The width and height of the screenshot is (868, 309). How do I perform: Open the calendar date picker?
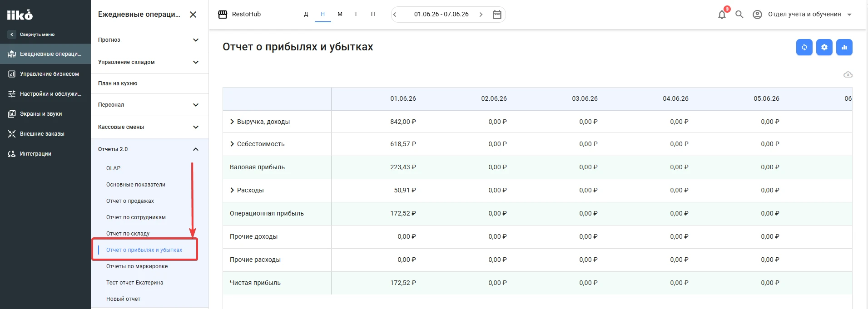[497, 15]
